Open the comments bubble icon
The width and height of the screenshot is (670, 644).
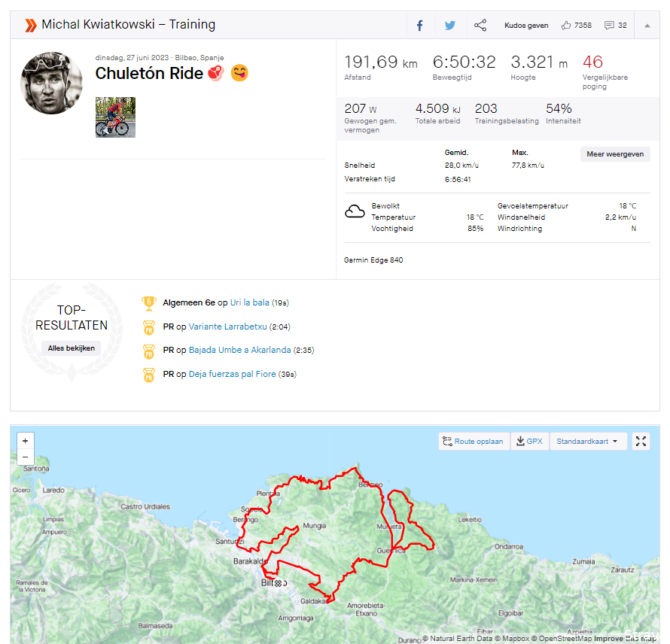click(610, 26)
